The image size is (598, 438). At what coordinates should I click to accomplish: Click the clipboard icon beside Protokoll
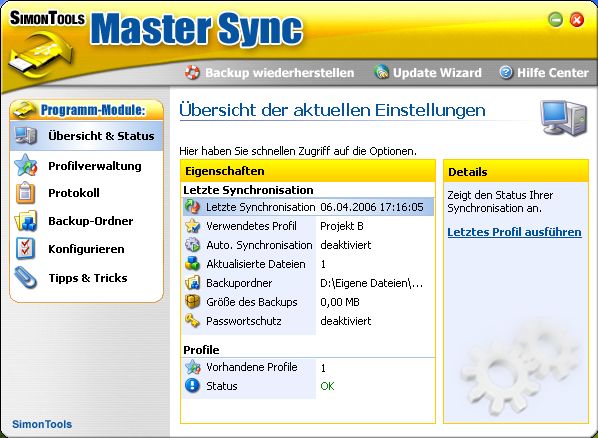click(x=25, y=193)
